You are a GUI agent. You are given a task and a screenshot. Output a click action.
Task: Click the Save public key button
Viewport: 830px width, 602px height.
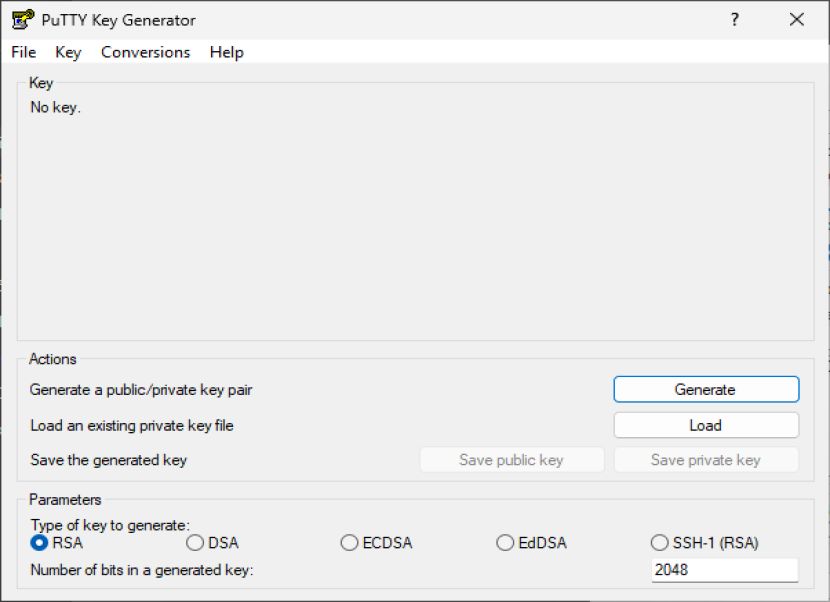512,460
